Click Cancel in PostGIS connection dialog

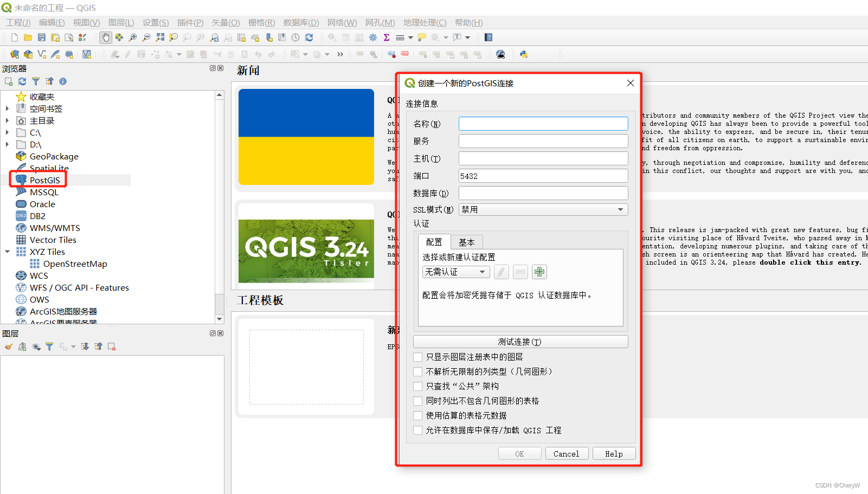coord(567,454)
